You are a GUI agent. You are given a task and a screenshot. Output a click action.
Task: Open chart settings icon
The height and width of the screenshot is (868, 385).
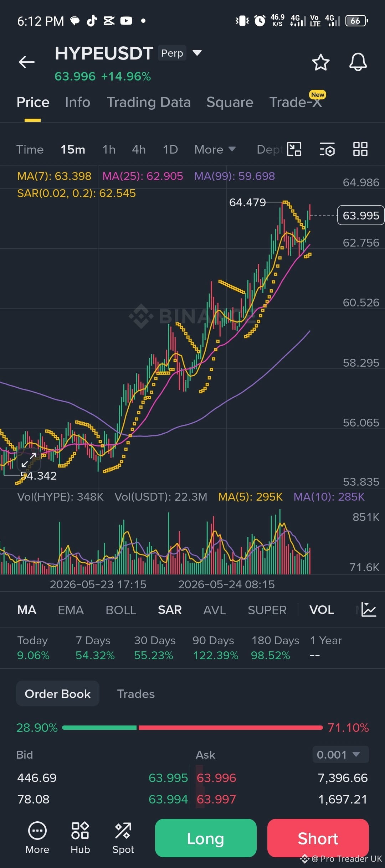(327, 149)
